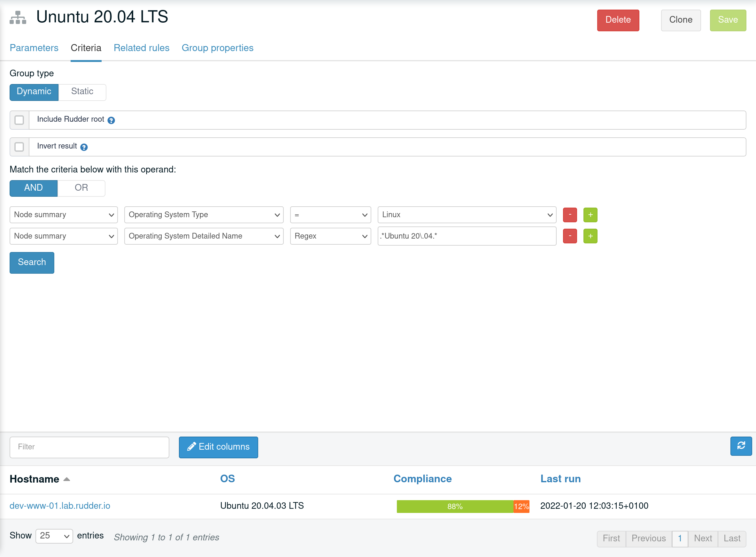Remove the Operating System Type criterion line

(570, 215)
